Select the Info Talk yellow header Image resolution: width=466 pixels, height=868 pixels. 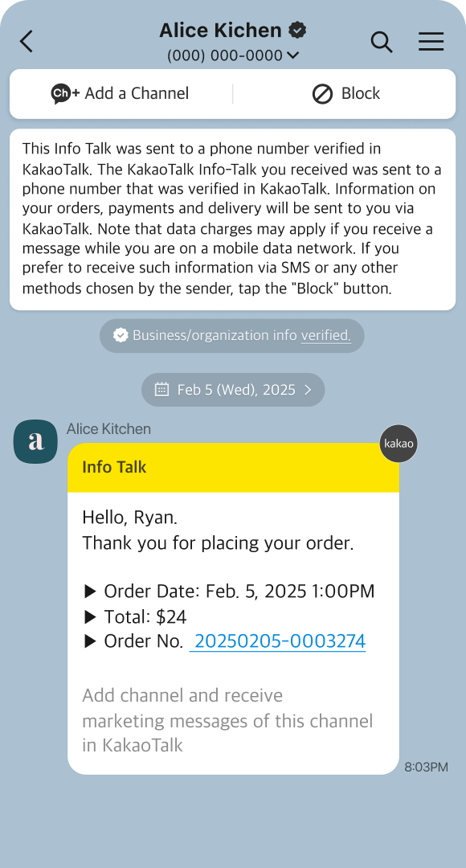pyautogui.click(x=233, y=466)
